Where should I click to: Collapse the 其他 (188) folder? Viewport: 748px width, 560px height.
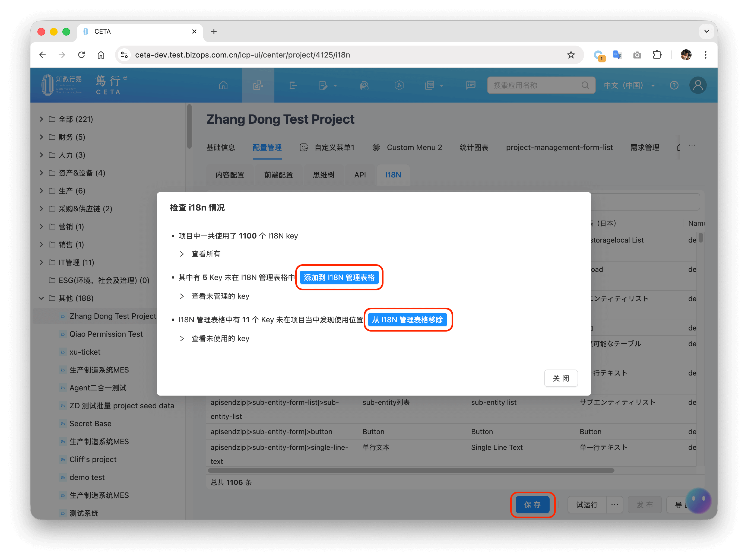pos(41,298)
